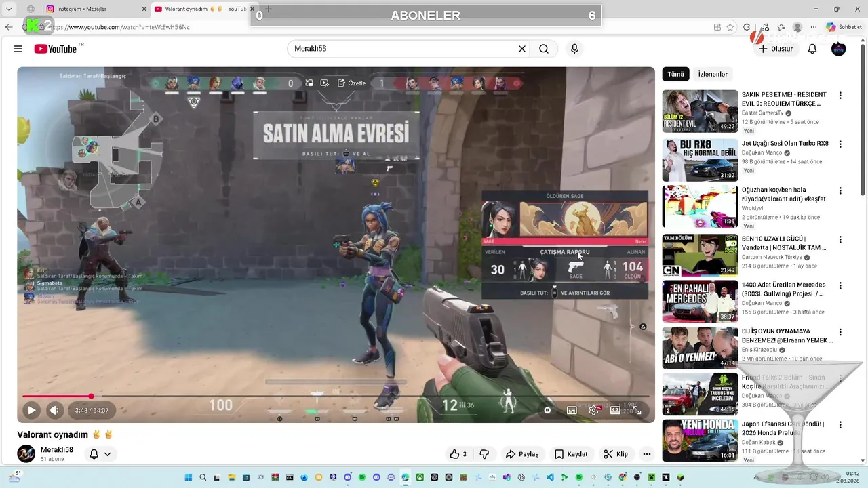Create a clip with Klip
This screenshot has height=488, width=868.
tap(616, 454)
